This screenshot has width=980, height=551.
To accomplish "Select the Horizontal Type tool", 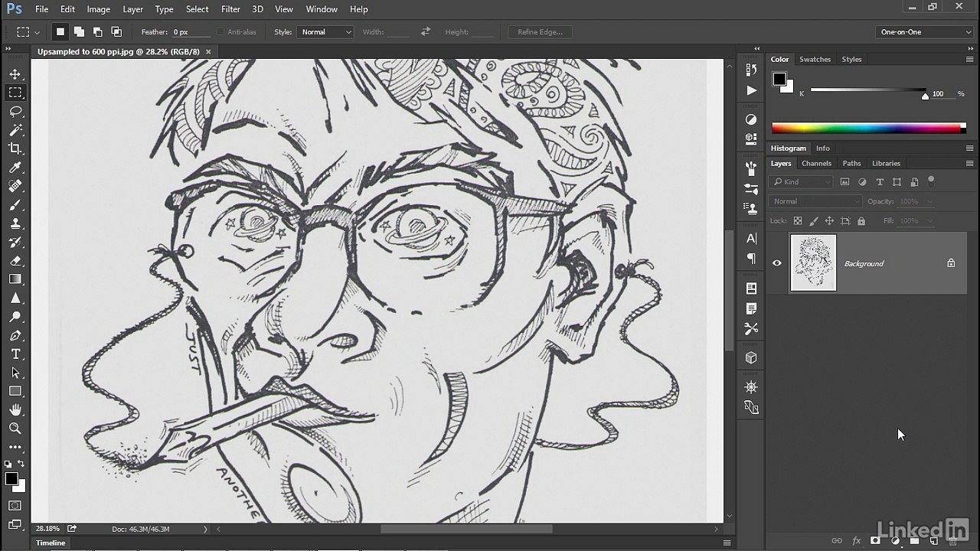I will (15, 354).
